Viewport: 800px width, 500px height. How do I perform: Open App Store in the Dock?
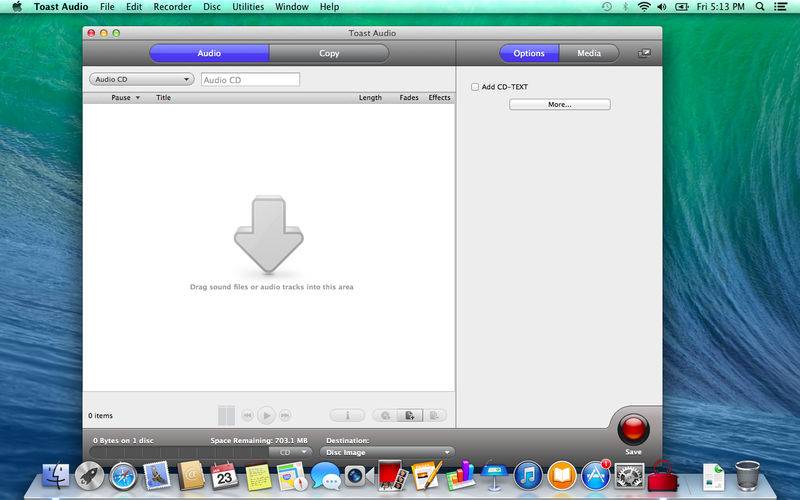click(595, 476)
